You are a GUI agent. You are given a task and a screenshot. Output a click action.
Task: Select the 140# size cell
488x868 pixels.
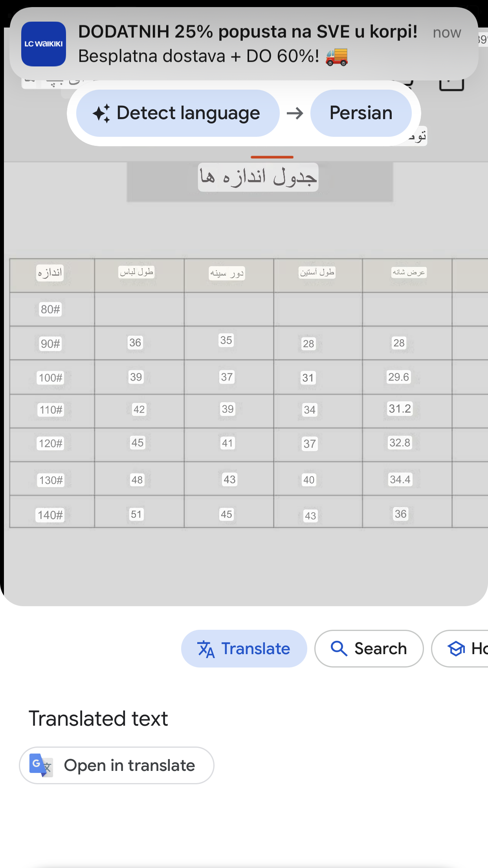(50, 515)
